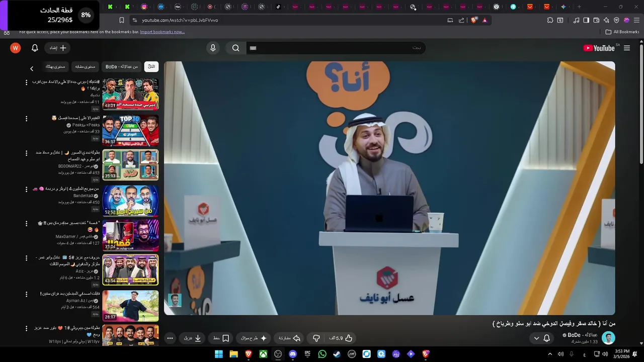Viewport: 644px width, 362px height.
Task: Open Steam from the taskbar
Action: coord(337,354)
